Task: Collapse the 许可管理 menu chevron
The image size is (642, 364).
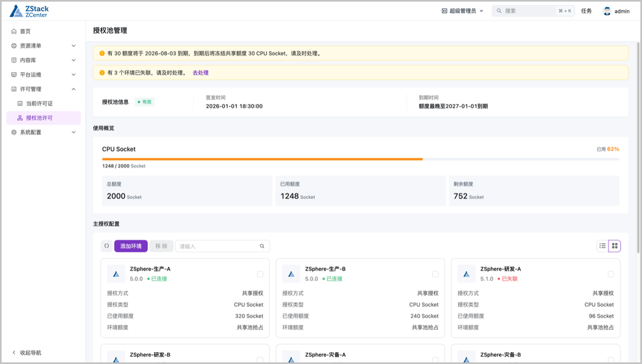Action: (74, 89)
